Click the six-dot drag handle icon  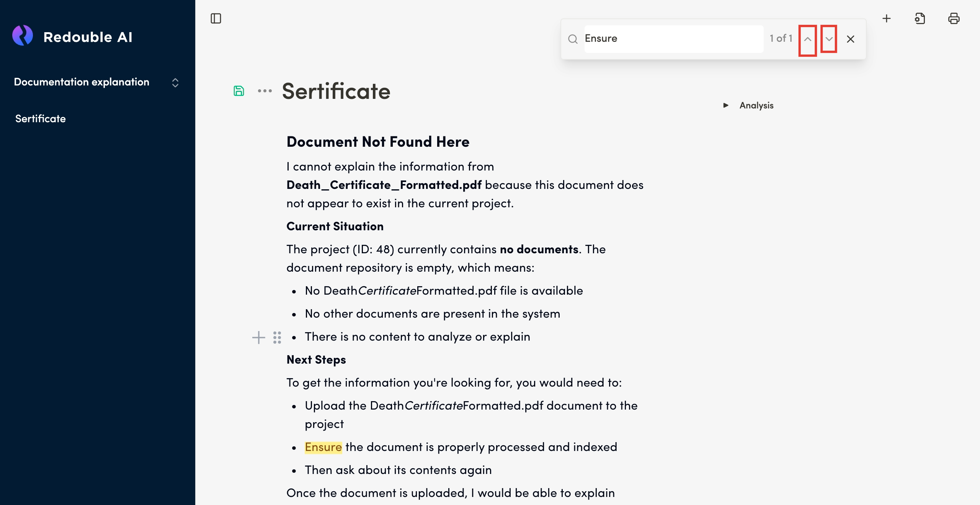point(277,338)
